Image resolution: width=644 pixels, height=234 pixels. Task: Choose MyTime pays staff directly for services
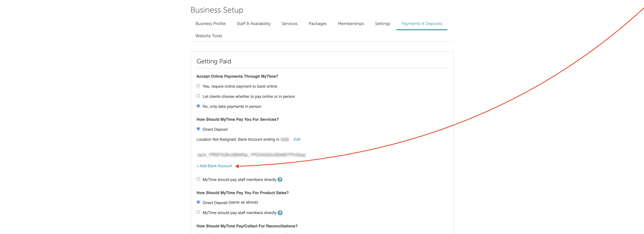pos(198,179)
